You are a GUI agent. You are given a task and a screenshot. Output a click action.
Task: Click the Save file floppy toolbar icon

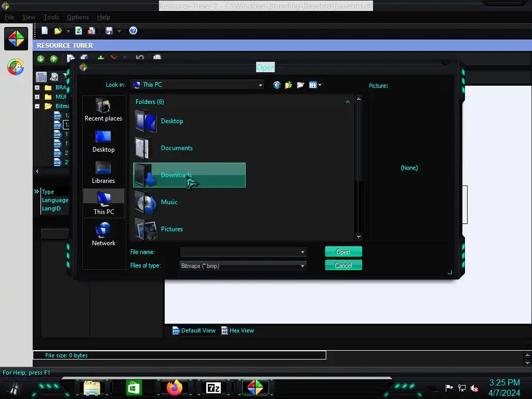[x=109, y=31]
